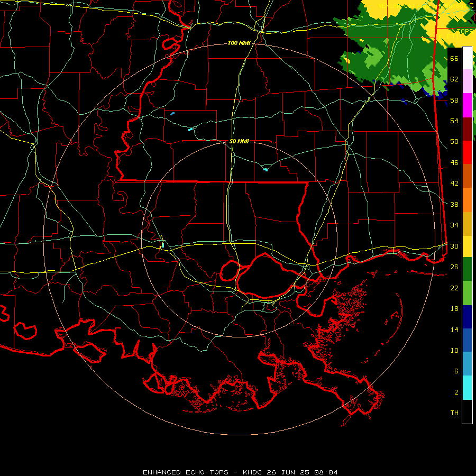The width and height of the screenshot is (476, 476).
Task: Click the "66" legend value
Action: (x=454, y=58)
